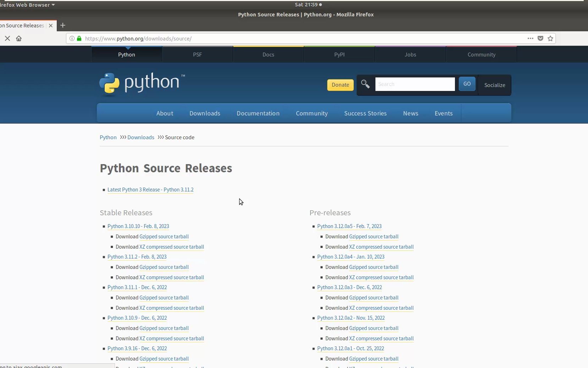The width and height of the screenshot is (588, 368).
Task: Download Gzipped source tarball for Python 3.12.0a5
Action: [374, 237]
